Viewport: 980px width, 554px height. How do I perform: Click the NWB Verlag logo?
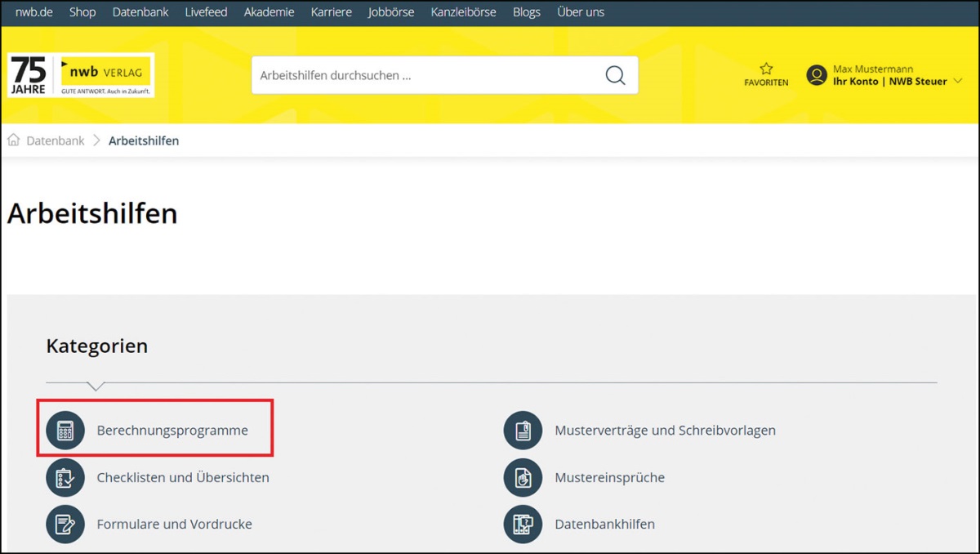[x=81, y=75]
